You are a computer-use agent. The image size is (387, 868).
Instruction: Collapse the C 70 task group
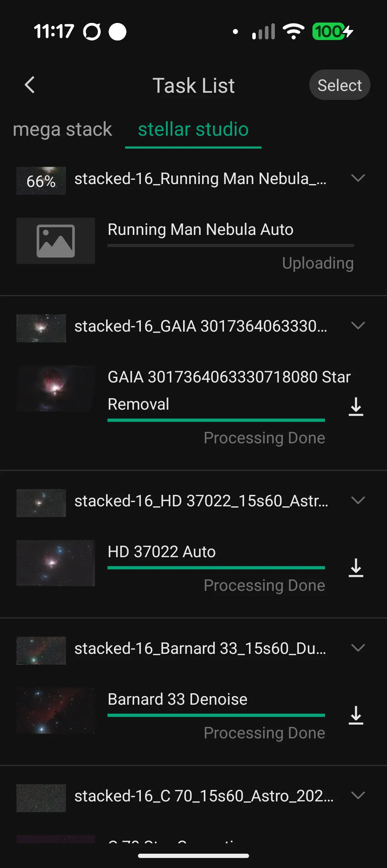(x=358, y=795)
